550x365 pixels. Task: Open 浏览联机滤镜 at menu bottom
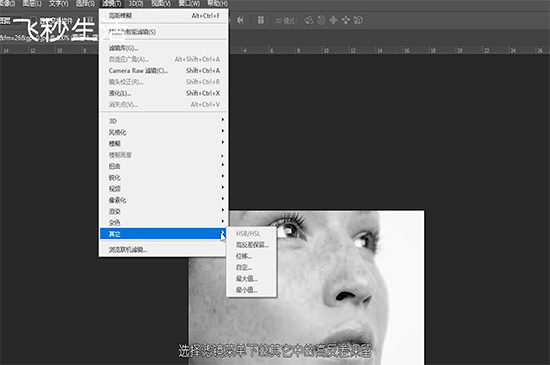click(163, 250)
